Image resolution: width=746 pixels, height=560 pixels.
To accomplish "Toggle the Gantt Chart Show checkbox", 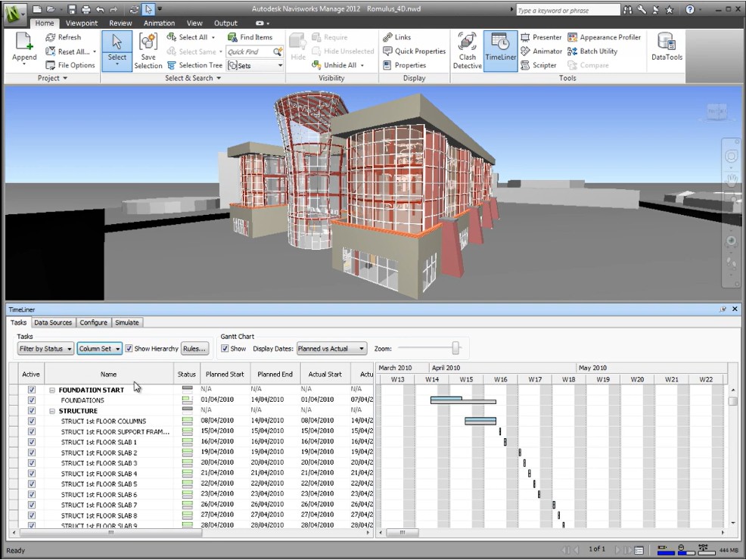I will click(225, 349).
